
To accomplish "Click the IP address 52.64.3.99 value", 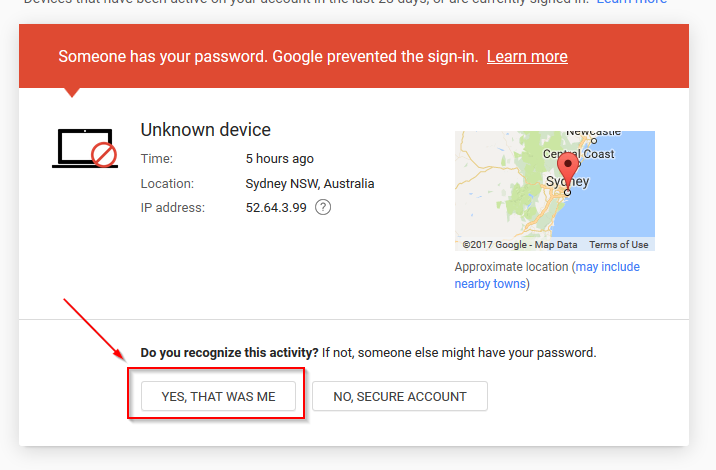I will tap(274, 208).
